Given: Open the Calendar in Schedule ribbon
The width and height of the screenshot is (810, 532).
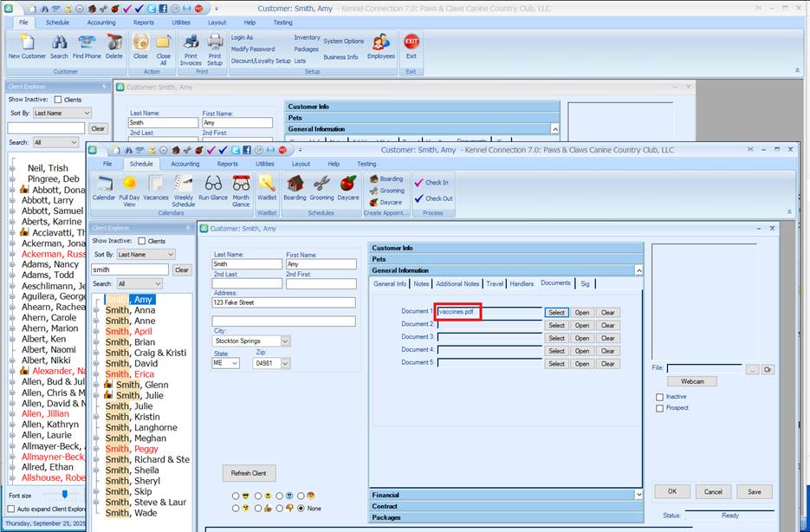Looking at the screenshot, I should [x=104, y=185].
